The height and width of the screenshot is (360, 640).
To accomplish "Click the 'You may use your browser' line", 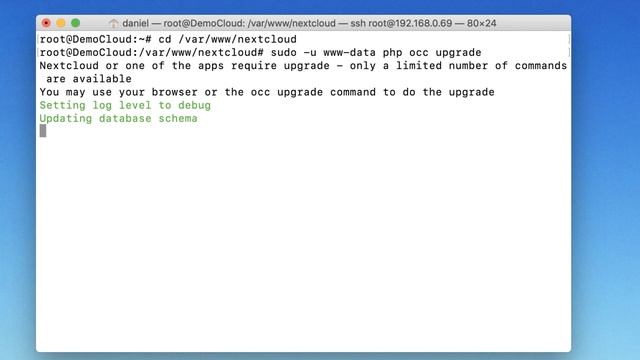I will pyautogui.click(x=267, y=92).
